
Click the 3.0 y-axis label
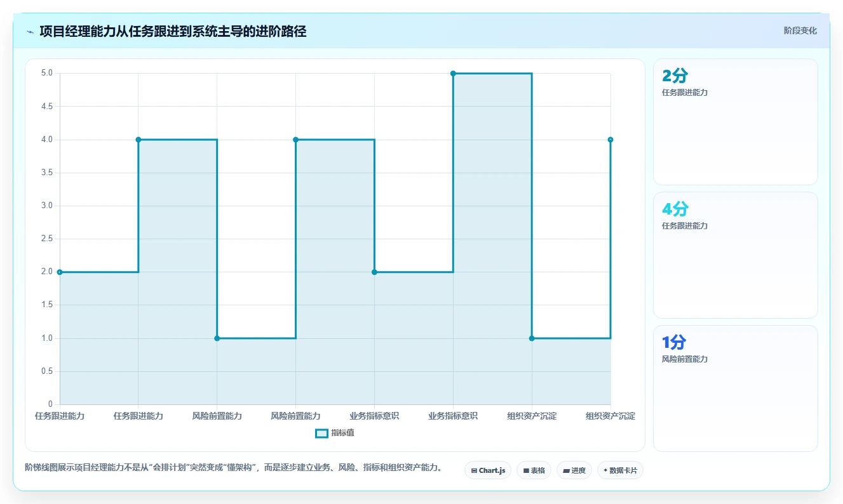point(47,206)
